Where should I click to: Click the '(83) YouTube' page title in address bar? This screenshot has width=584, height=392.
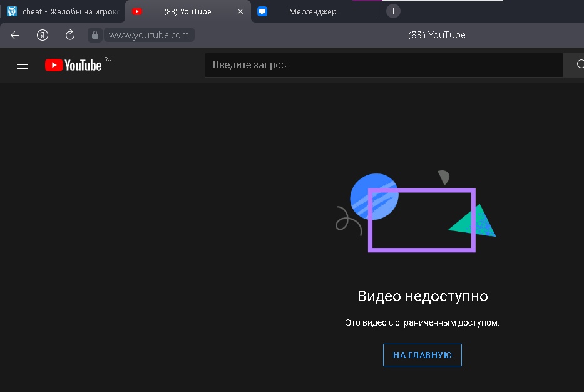click(436, 35)
